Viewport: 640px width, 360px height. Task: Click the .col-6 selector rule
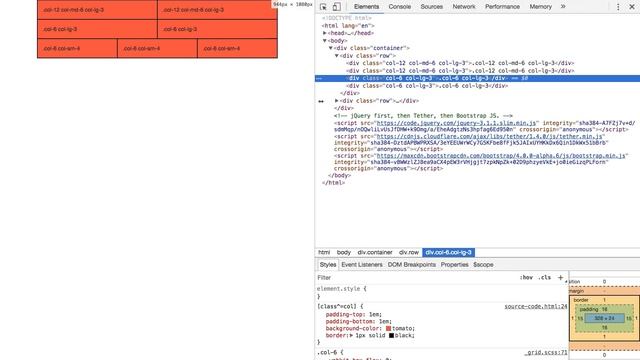point(328,352)
